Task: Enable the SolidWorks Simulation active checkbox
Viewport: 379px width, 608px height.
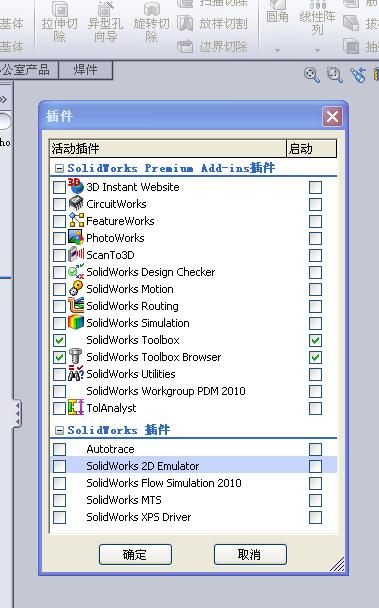Action: pos(59,323)
